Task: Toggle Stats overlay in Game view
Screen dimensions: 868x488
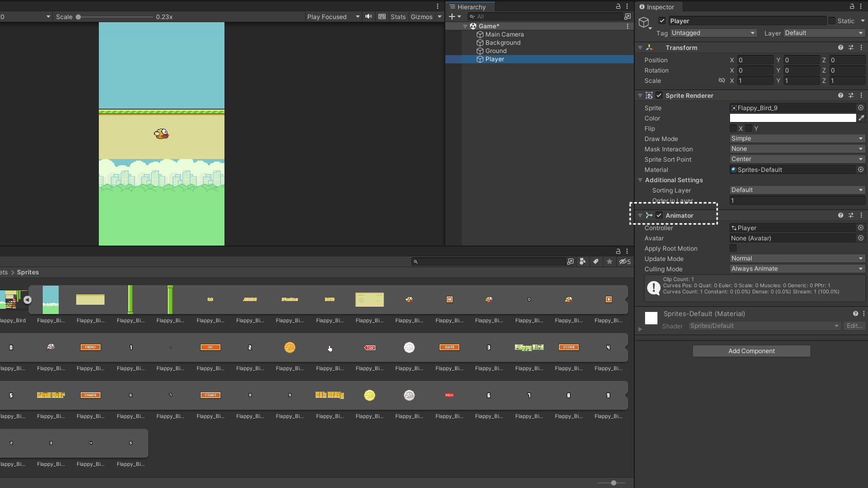Action: pyautogui.click(x=398, y=16)
